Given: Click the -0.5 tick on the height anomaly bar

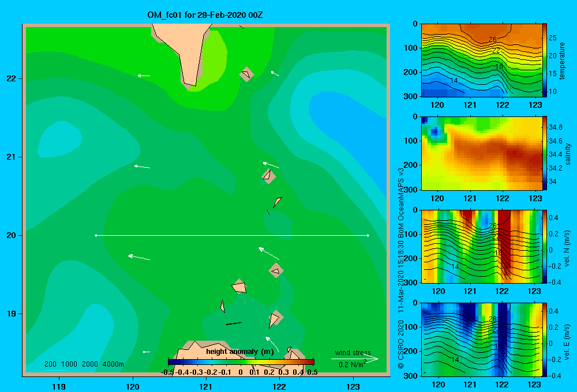Looking at the screenshot, I should (x=168, y=372).
